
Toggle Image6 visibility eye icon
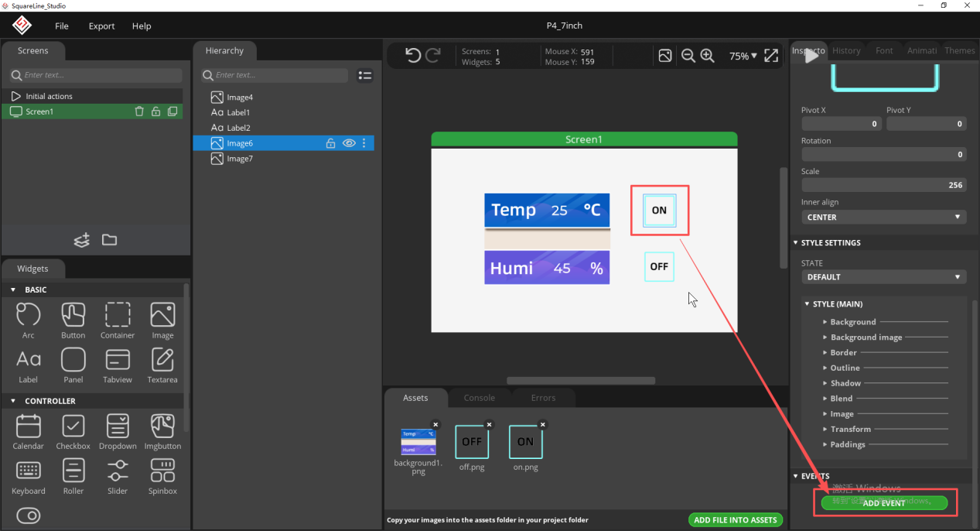349,143
